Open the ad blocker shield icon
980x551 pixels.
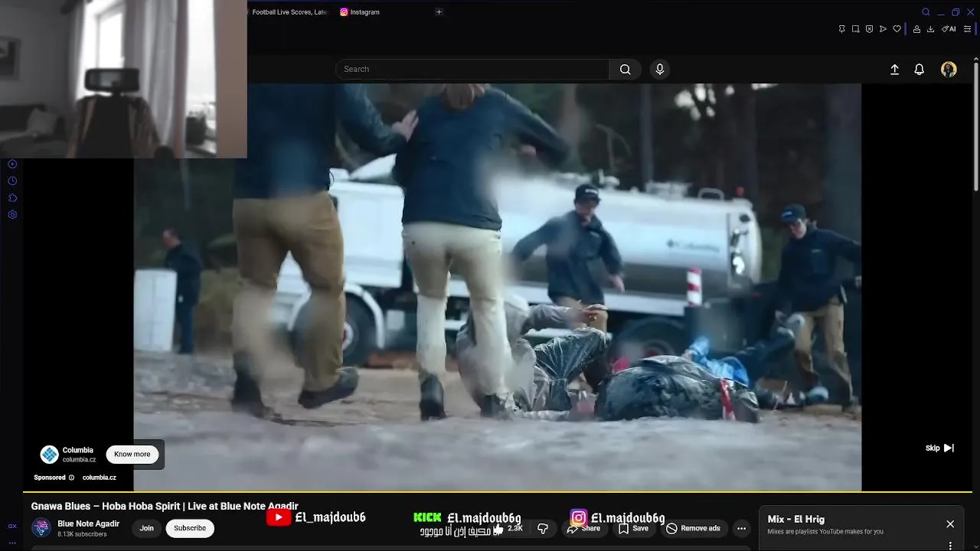tap(869, 29)
